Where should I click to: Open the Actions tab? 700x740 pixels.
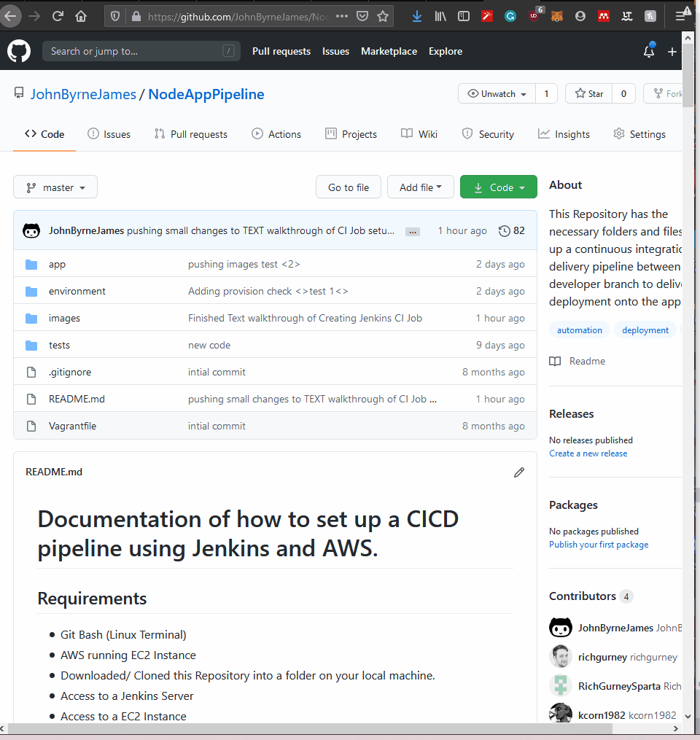276,134
